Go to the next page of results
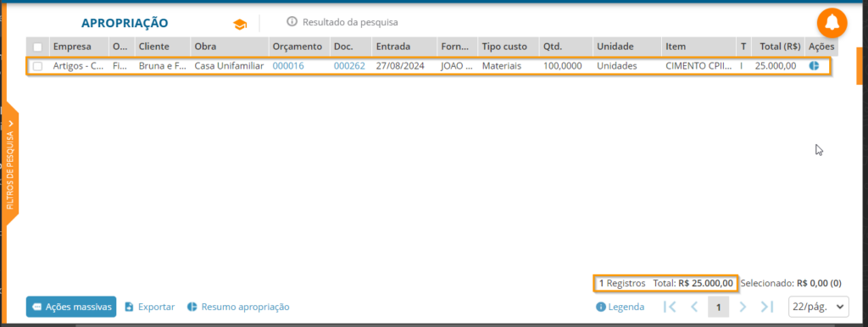This screenshot has width=868, height=327. 743,307
